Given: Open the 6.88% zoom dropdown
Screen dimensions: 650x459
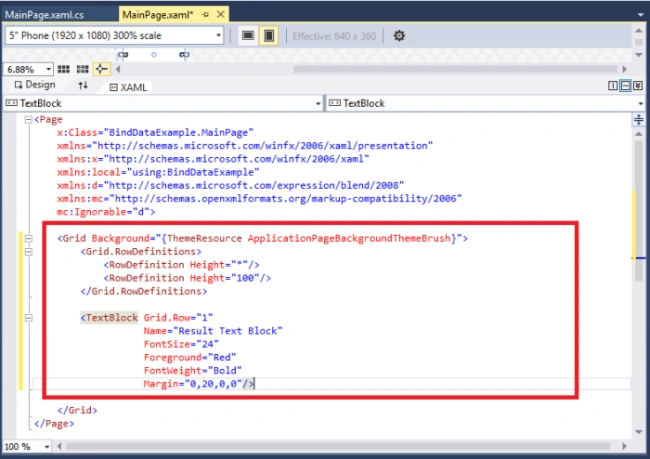Looking at the screenshot, I should 29,69.
